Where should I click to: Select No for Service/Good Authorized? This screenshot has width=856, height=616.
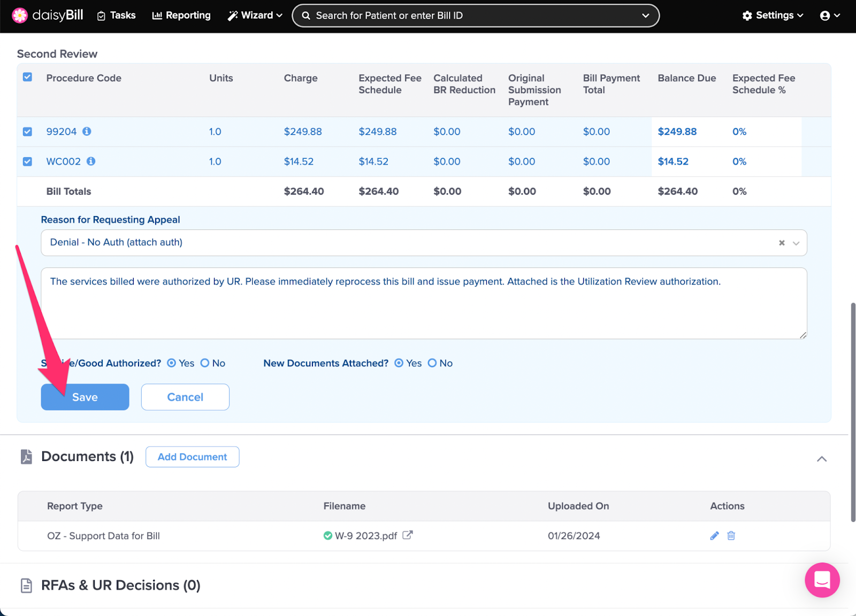[205, 363]
